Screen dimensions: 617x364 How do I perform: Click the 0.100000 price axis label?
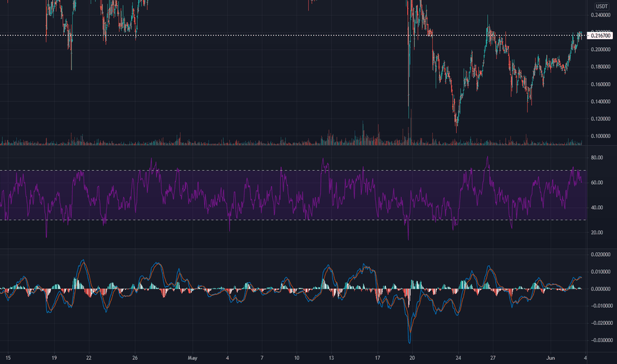[x=601, y=136]
